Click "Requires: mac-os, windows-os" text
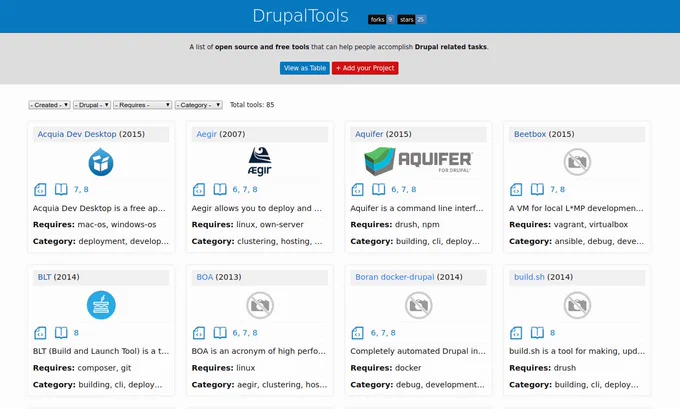680x409 pixels. pos(95,224)
